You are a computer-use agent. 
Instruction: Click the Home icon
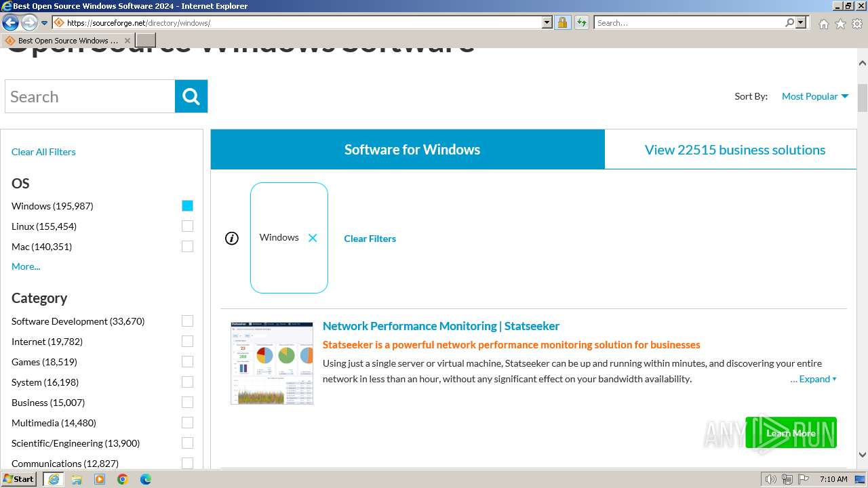point(823,24)
